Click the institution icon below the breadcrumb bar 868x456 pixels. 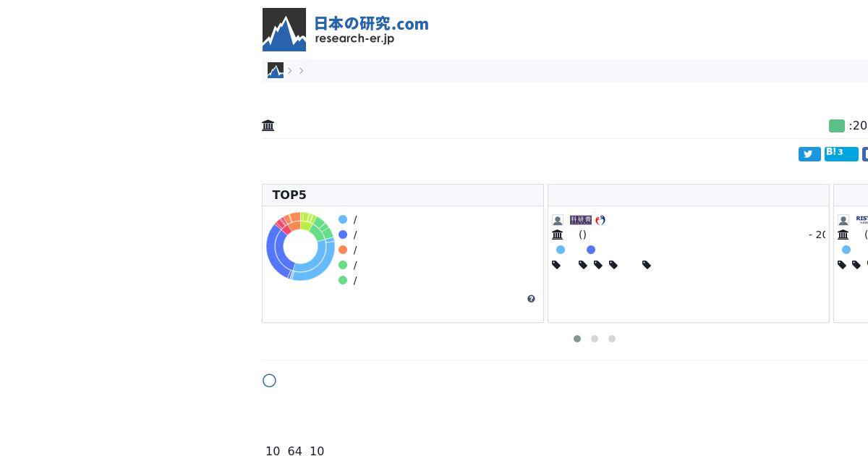(x=268, y=126)
